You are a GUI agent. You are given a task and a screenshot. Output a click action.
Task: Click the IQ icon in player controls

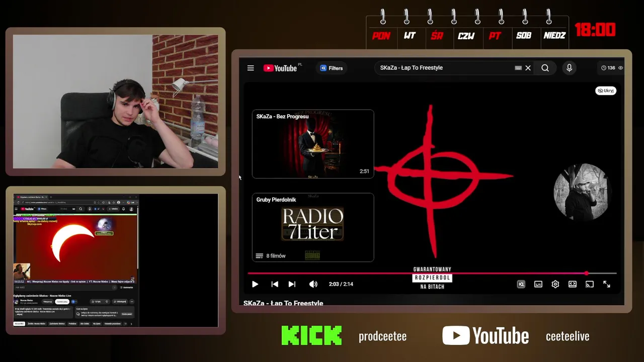521,284
